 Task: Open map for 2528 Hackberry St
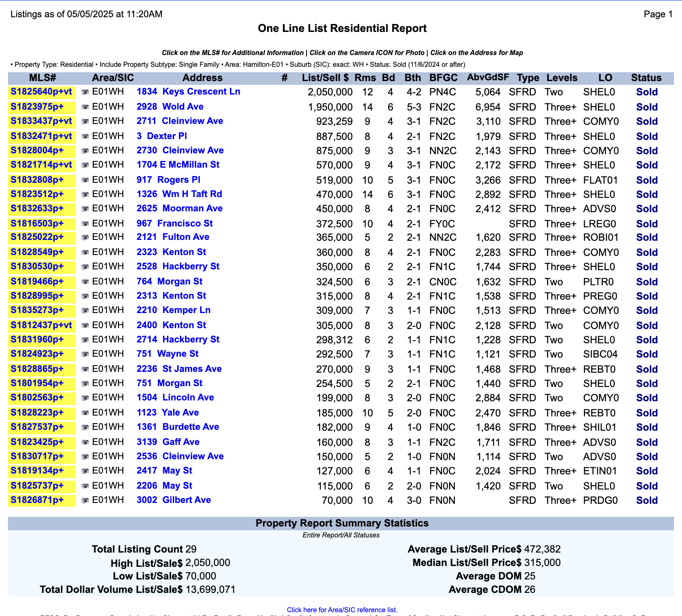click(x=178, y=266)
